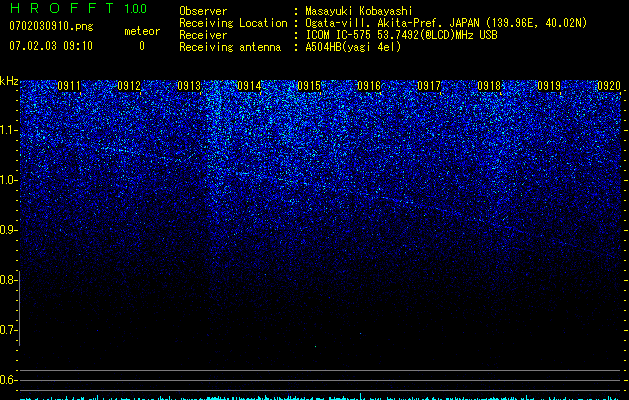This screenshot has width=629, height=400.
Task: Click the 0913 time marker
Action: click(189, 86)
